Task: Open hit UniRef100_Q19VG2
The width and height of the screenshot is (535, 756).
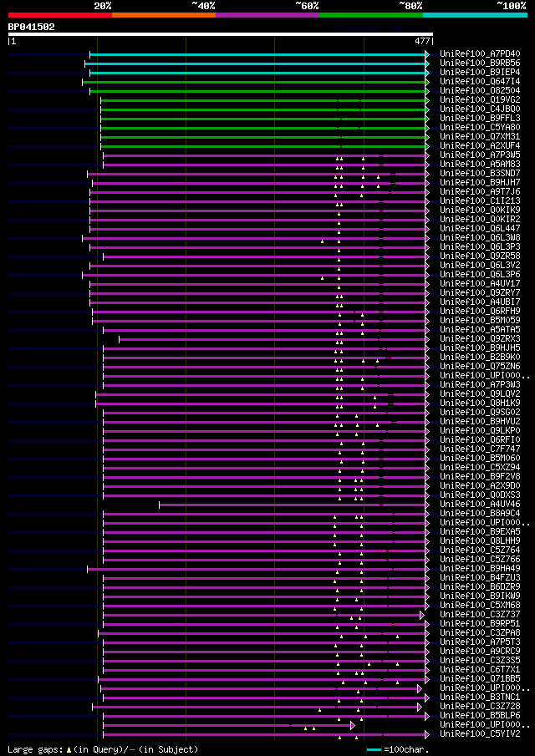Action: point(480,99)
